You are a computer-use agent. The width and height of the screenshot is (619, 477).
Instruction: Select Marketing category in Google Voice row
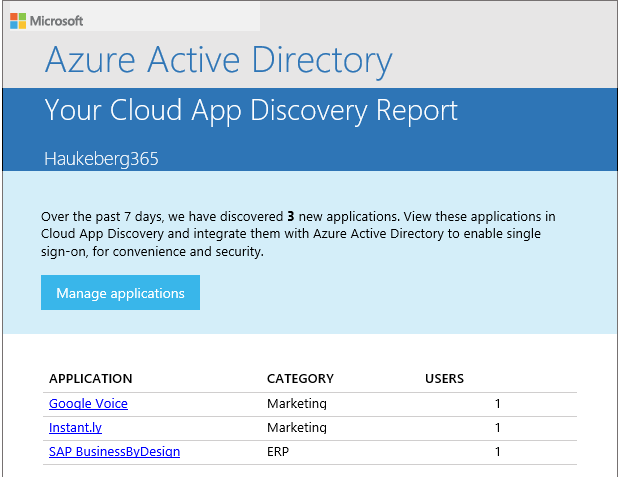[297, 404]
